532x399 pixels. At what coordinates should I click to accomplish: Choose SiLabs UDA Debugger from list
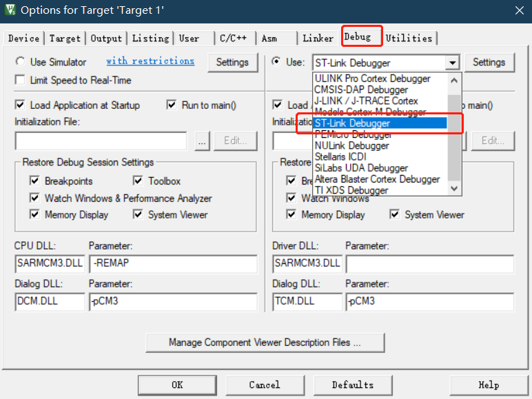point(380,168)
